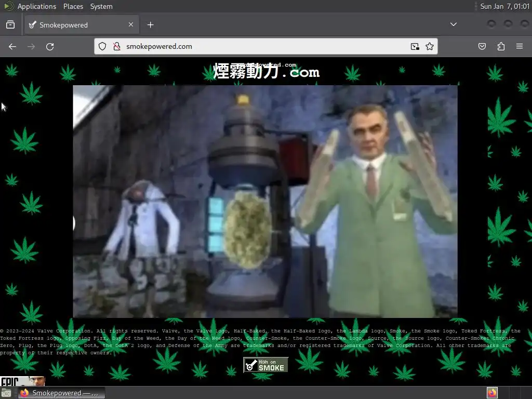The image size is (532, 399).
Task: Click the insecure connection padlock icon
Action: [x=117, y=46]
